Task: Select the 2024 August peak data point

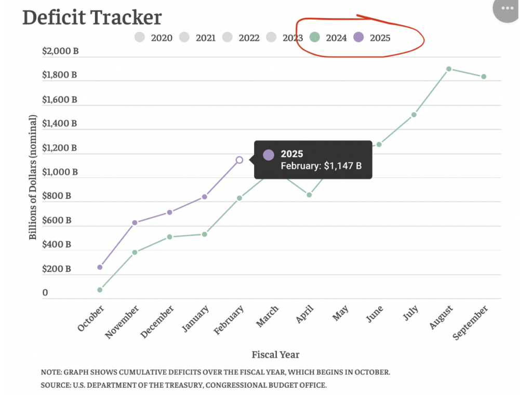Action: point(449,69)
